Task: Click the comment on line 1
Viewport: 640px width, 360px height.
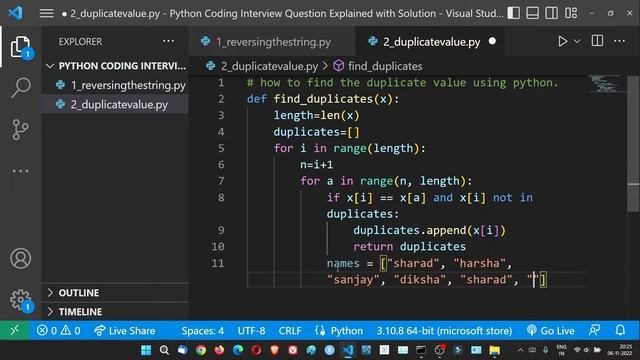Action: click(x=402, y=83)
